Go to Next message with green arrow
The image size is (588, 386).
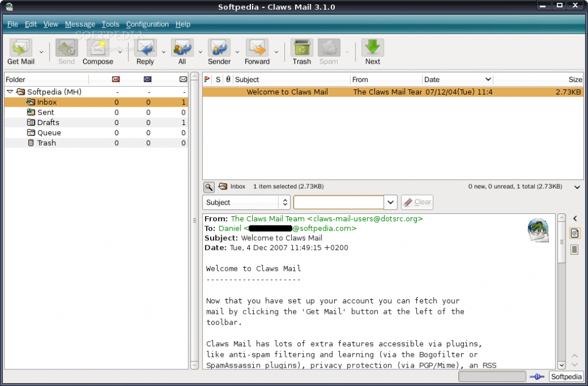pyautogui.click(x=372, y=48)
